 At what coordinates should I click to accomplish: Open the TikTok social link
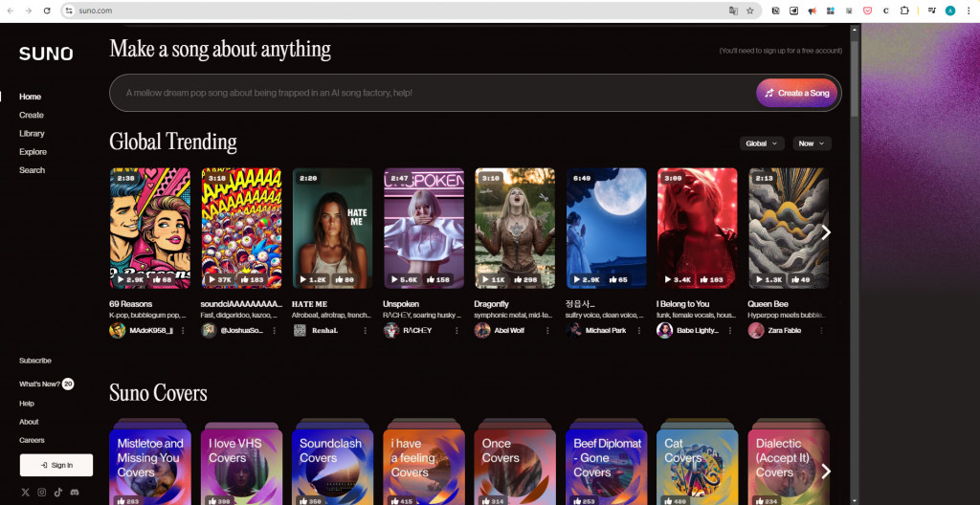58,493
